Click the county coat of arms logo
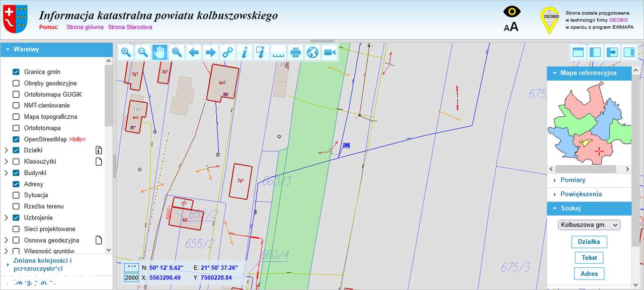The height and width of the screenshot is (290, 644). coord(15,19)
